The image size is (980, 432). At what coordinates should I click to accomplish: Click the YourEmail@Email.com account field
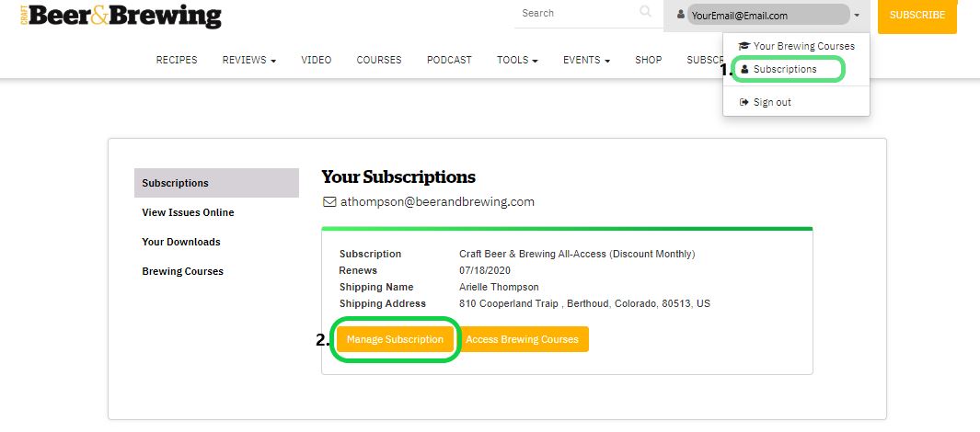coord(768,15)
